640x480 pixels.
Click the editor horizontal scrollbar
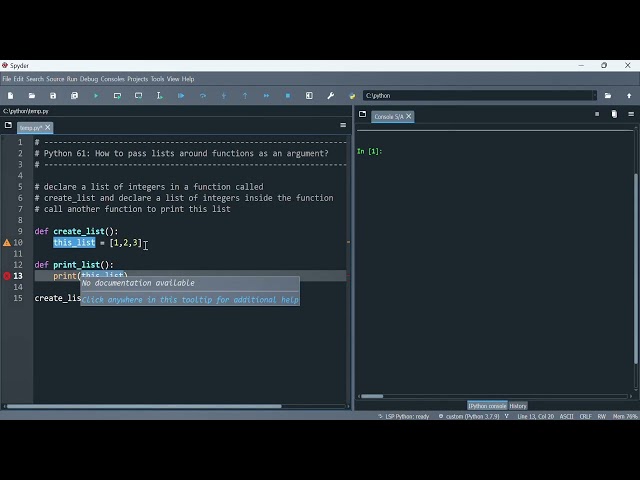pyautogui.click(x=144, y=406)
